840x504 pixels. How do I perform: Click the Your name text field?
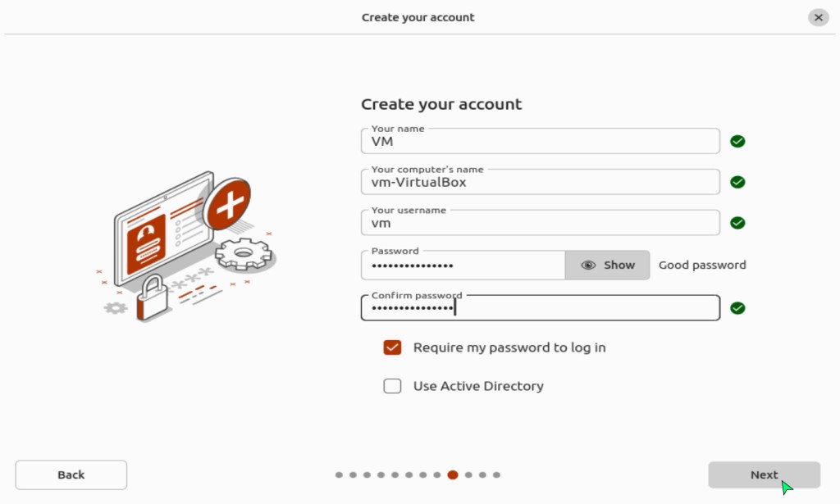tap(540, 141)
